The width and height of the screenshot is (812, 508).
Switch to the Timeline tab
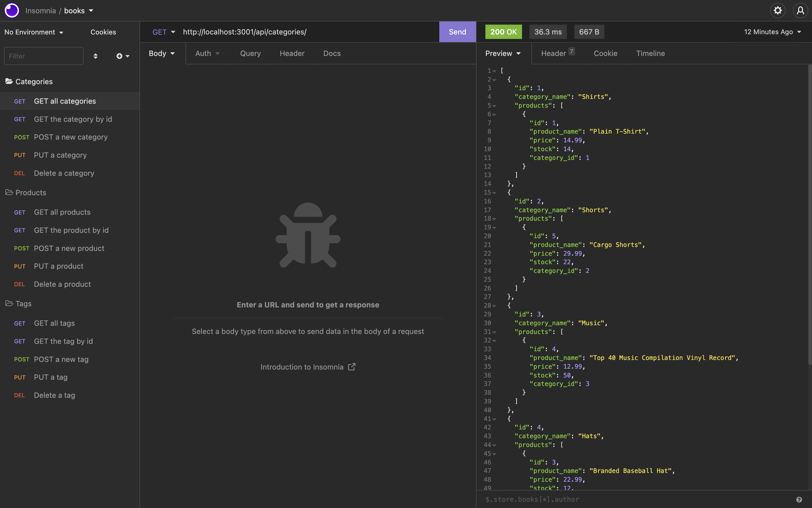[x=650, y=53]
